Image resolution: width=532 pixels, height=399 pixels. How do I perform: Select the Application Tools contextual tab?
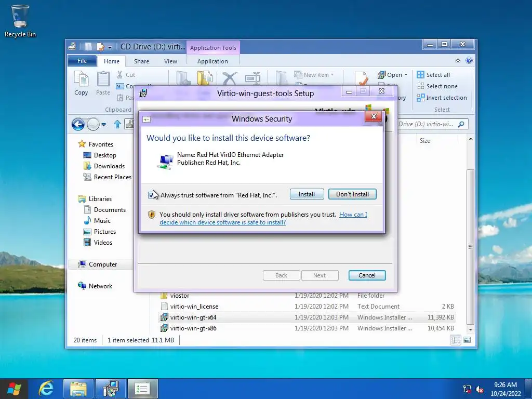coord(213,47)
